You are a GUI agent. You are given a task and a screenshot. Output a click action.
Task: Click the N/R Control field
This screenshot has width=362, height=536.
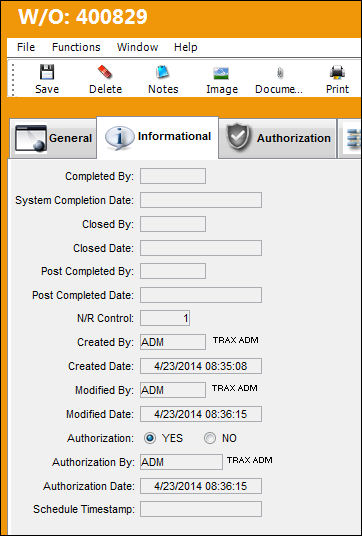pyautogui.click(x=165, y=318)
